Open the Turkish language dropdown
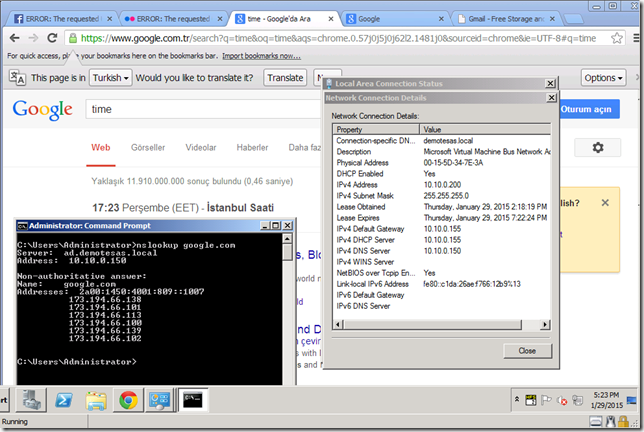 click(x=110, y=78)
